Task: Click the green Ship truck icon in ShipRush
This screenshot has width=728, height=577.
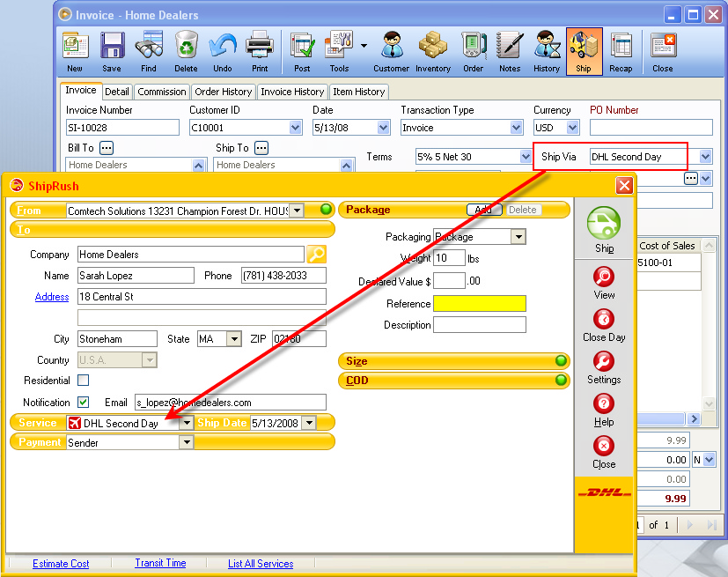Action: pyautogui.click(x=604, y=224)
